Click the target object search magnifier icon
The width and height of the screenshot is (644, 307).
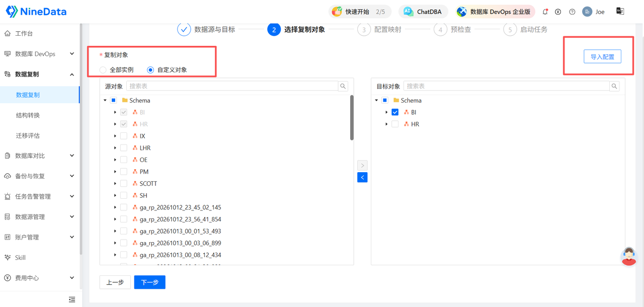pyautogui.click(x=614, y=86)
